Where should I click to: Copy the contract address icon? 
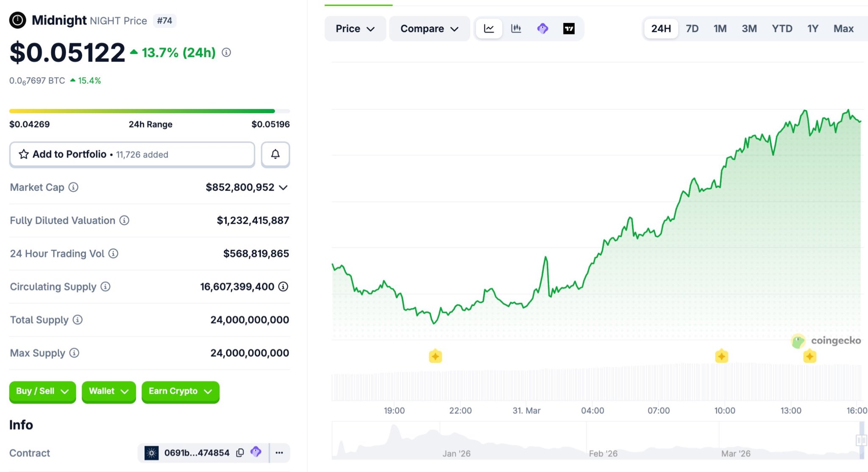(x=240, y=452)
